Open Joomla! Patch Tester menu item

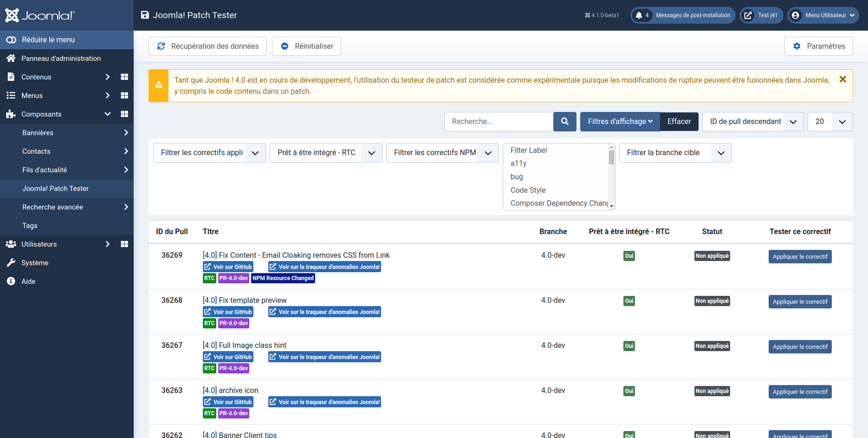pos(67,189)
